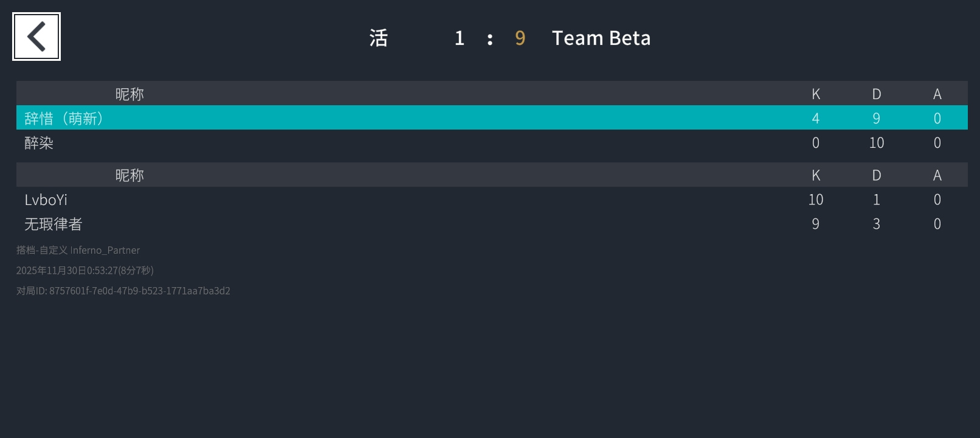Image resolution: width=980 pixels, height=438 pixels.
Task: Click the K column header in second table
Action: click(816, 175)
